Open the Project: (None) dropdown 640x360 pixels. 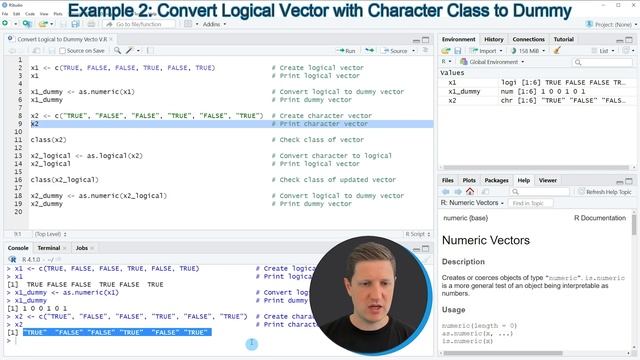pyautogui.click(x=611, y=24)
